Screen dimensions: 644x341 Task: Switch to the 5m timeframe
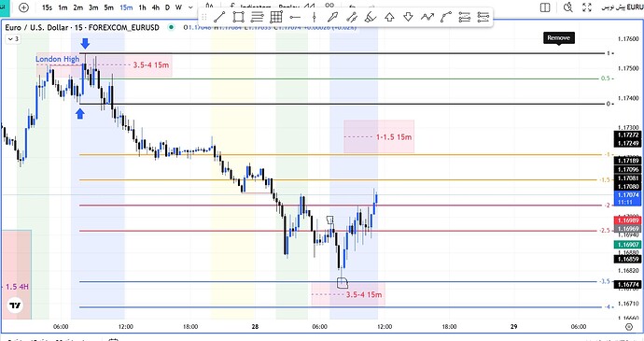(x=109, y=7)
